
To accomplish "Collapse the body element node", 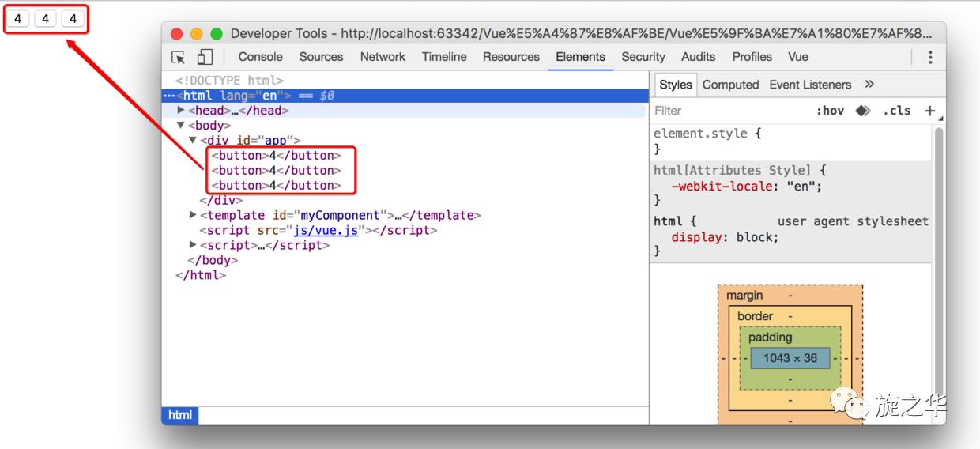I will point(181,125).
